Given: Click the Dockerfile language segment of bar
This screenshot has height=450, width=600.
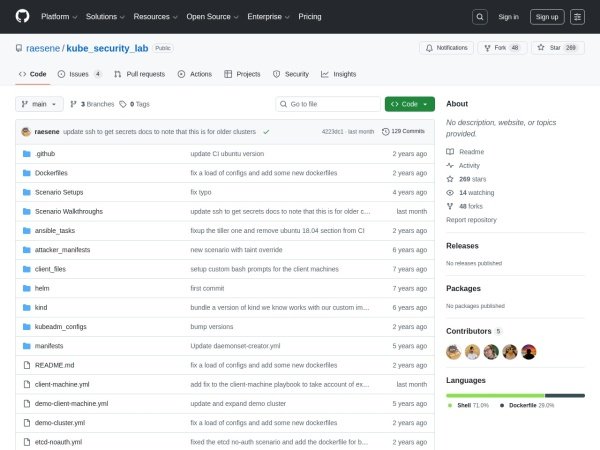Looking at the screenshot, I should coord(565,396).
